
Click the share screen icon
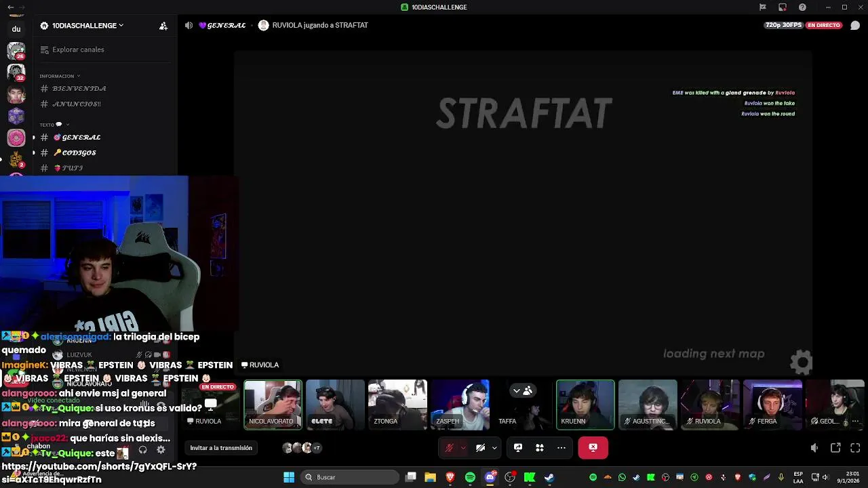(x=518, y=448)
